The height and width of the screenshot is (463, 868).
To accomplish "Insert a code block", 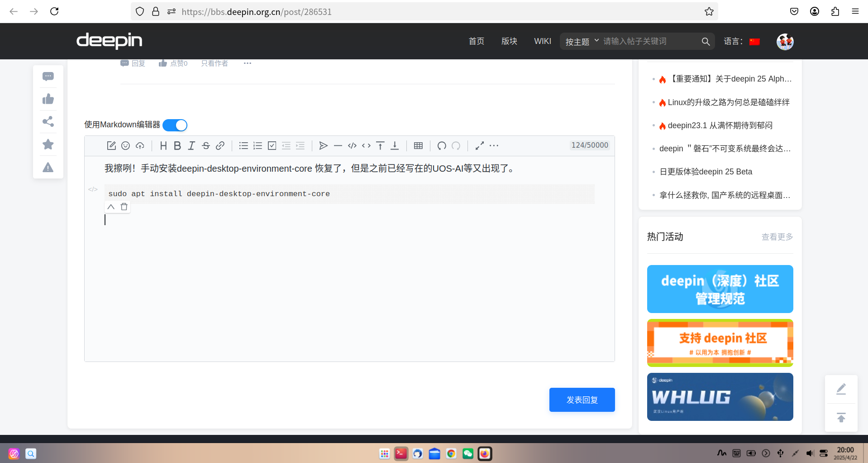I will [x=352, y=145].
